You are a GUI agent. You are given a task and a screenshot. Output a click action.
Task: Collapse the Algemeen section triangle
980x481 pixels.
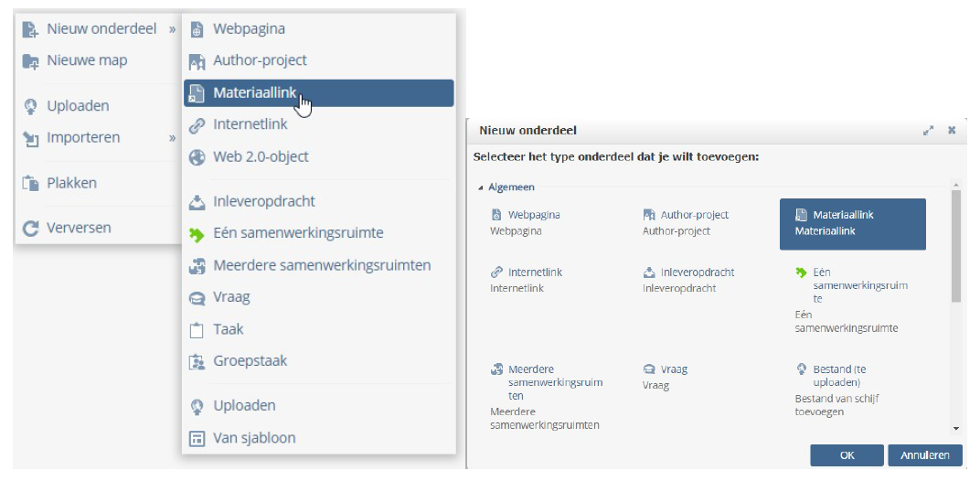pos(481,187)
